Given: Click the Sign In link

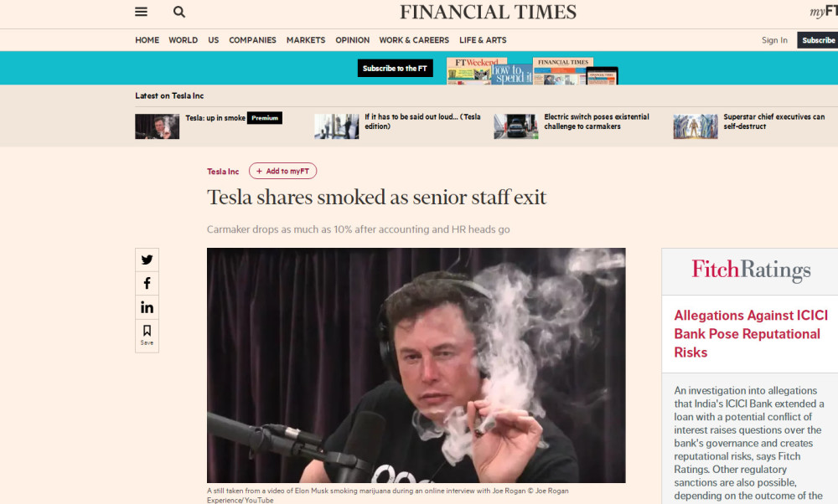Looking at the screenshot, I should pyautogui.click(x=774, y=40).
